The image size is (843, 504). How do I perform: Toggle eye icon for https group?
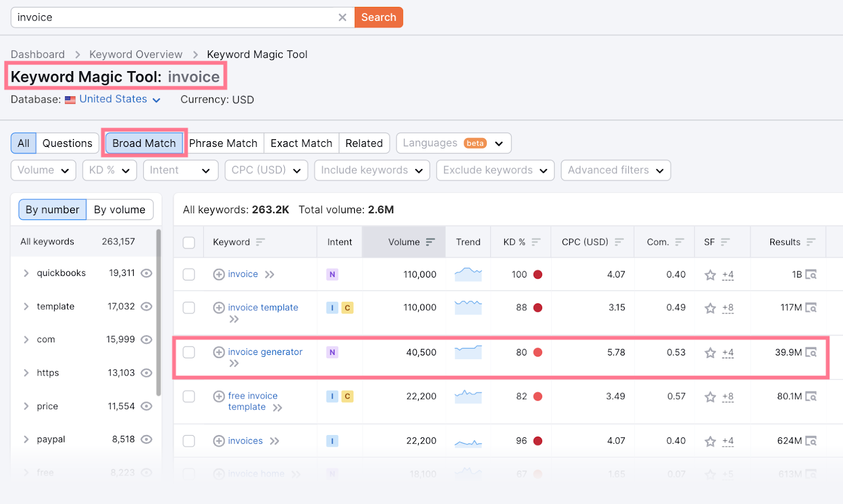pos(146,373)
